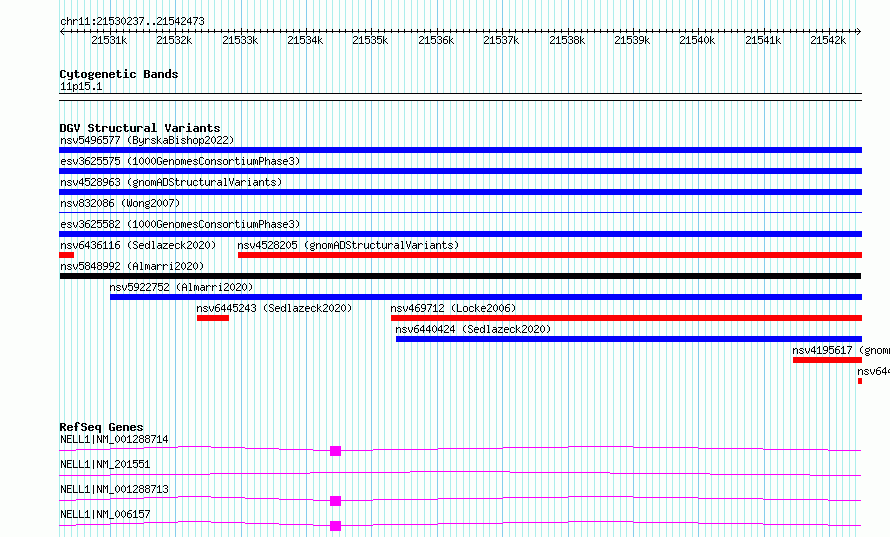Click the 21540k ruler label
Viewport: 890px width, 537px height.
pyautogui.click(x=697, y=40)
